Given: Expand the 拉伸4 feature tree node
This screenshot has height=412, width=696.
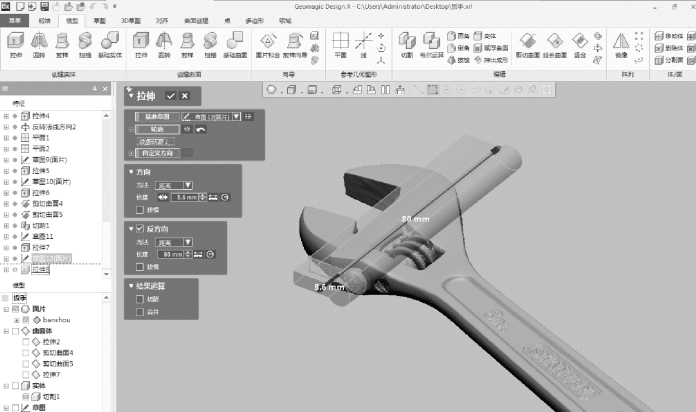Looking at the screenshot, I should pos(6,116).
